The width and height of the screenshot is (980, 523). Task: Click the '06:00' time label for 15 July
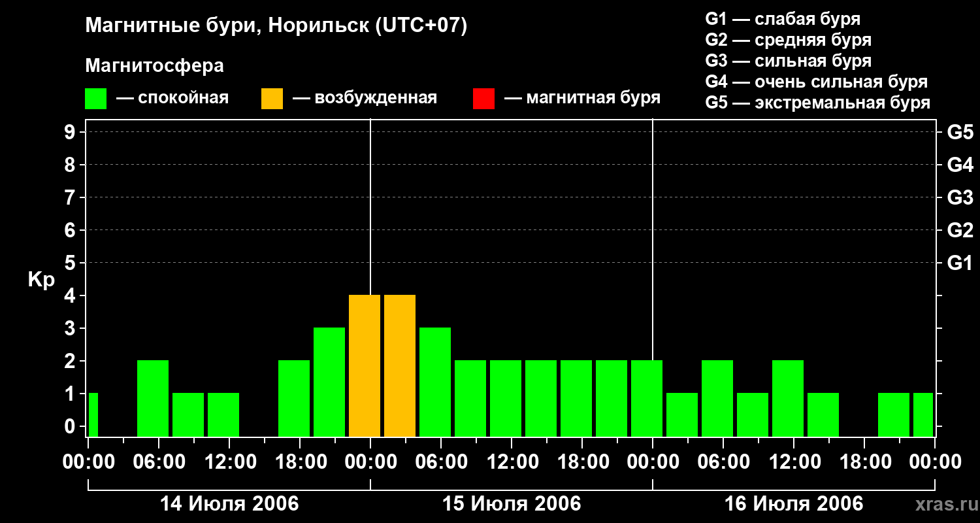pyautogui.click(x=441, y=462)
